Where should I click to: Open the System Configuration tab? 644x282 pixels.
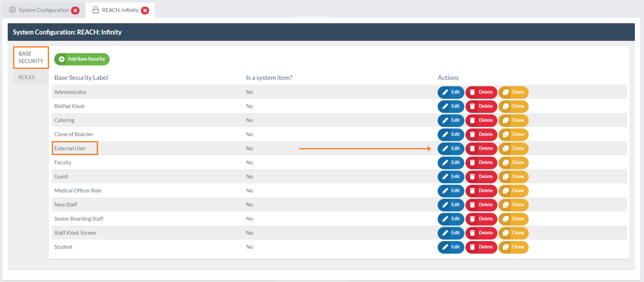[44, 10]
